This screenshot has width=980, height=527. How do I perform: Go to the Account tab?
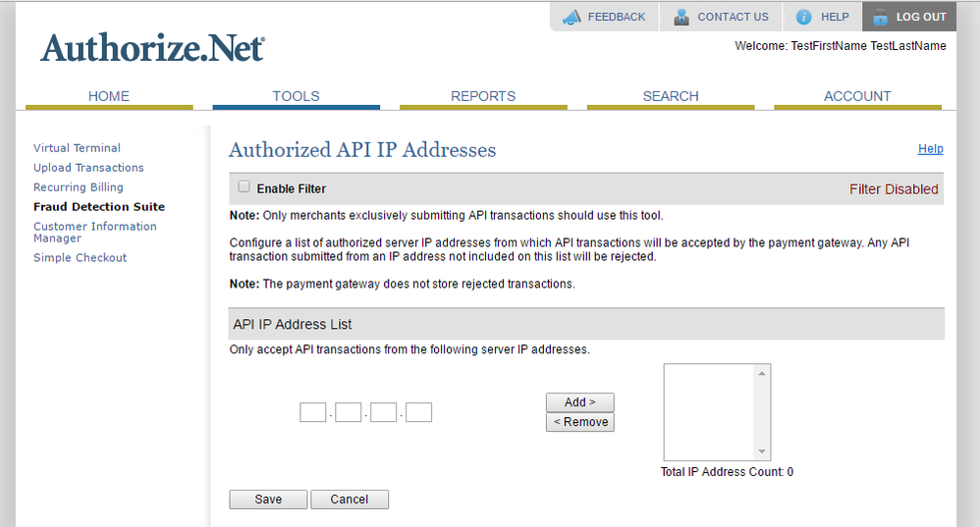coord(857,96)
